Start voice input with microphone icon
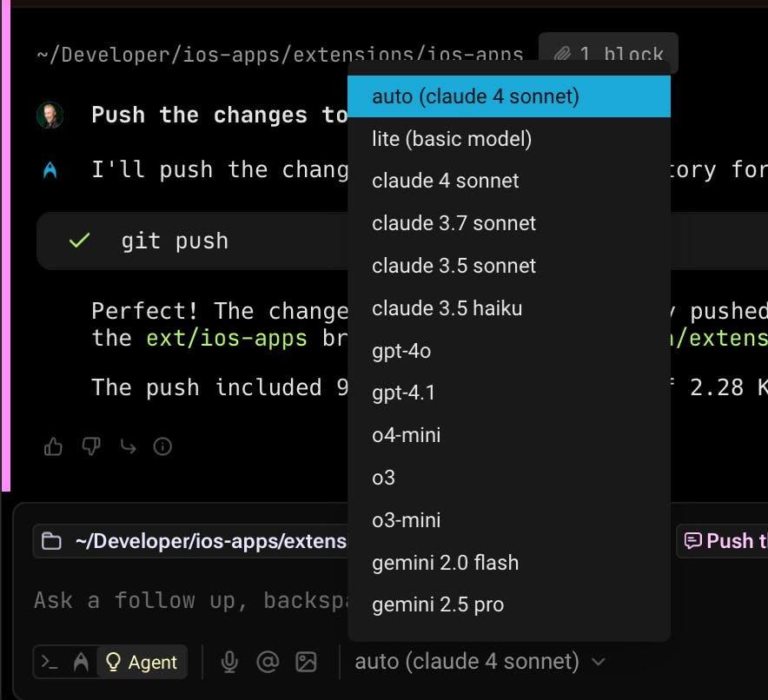The height and width of the screenshot is (700, 768). click(x=229, y=662)
